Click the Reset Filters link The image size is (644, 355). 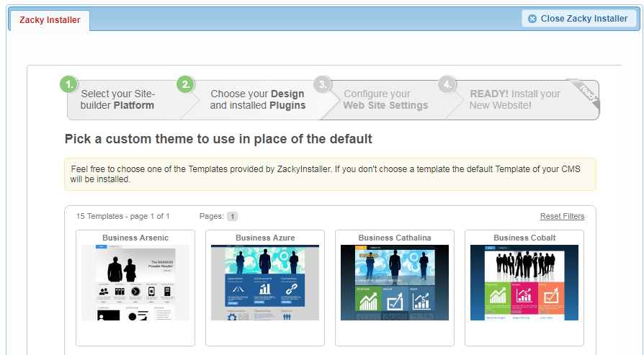pos(562,216)
